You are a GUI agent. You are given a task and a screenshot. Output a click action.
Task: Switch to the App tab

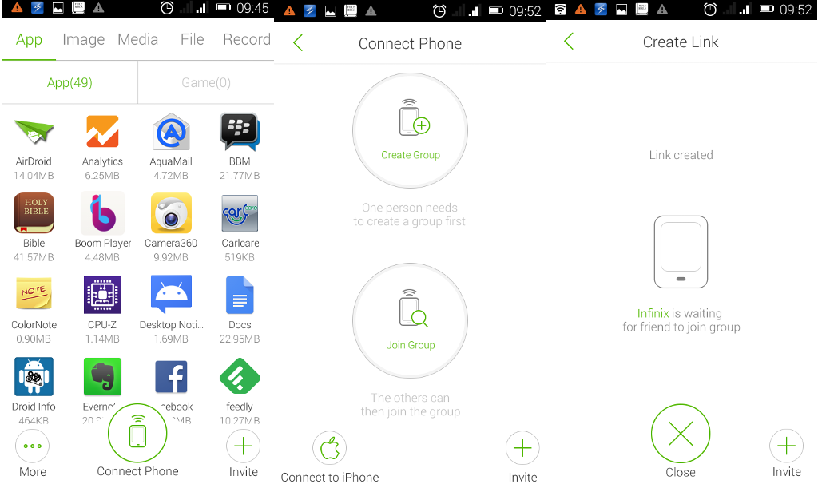[x=29, y=40]
